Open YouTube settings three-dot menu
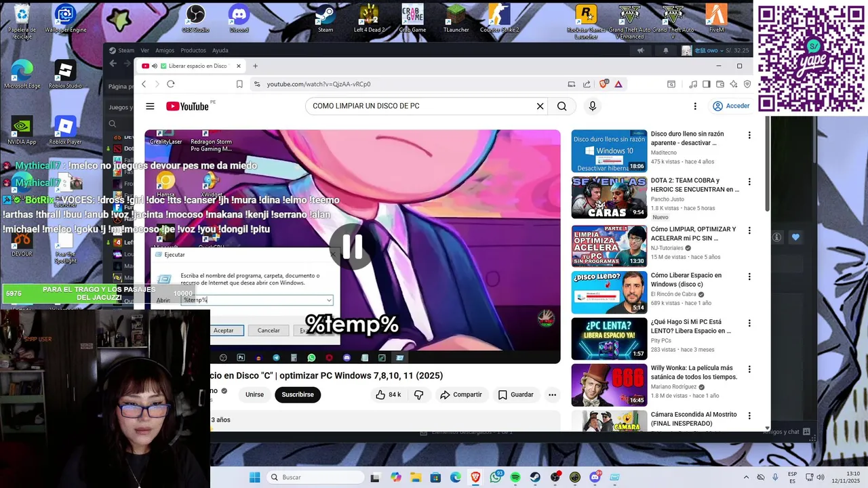The width and height of the screenshot is (868, 488). coord(695,106)
